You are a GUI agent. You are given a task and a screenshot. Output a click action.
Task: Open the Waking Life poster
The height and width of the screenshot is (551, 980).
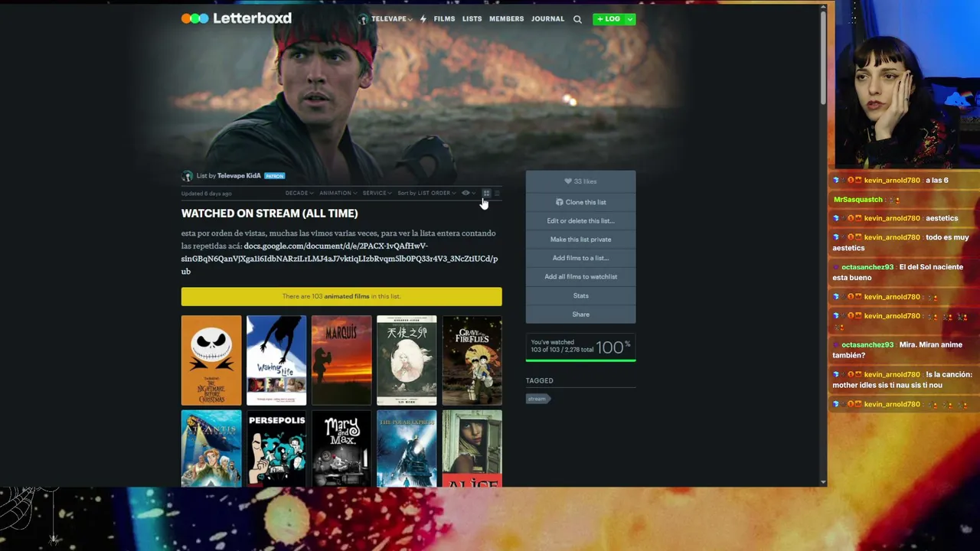coord(276,360)
